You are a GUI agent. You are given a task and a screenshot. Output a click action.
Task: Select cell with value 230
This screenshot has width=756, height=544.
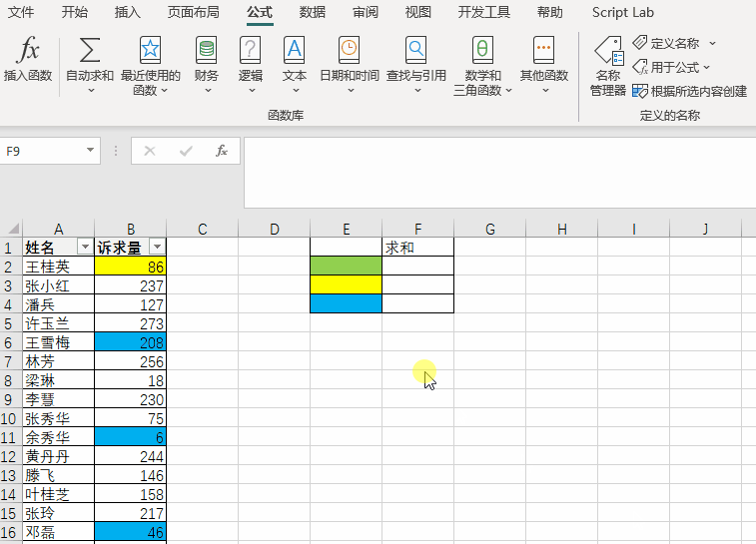[130, 399]
